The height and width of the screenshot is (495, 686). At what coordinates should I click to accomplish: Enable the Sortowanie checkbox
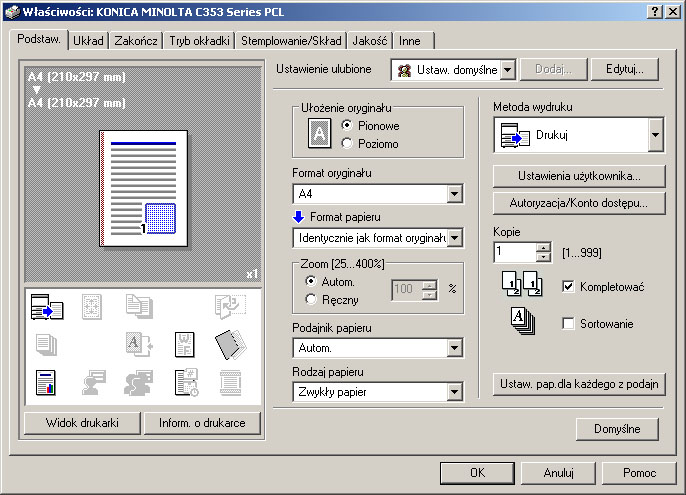pyautogui.click(x=568, y=324)
